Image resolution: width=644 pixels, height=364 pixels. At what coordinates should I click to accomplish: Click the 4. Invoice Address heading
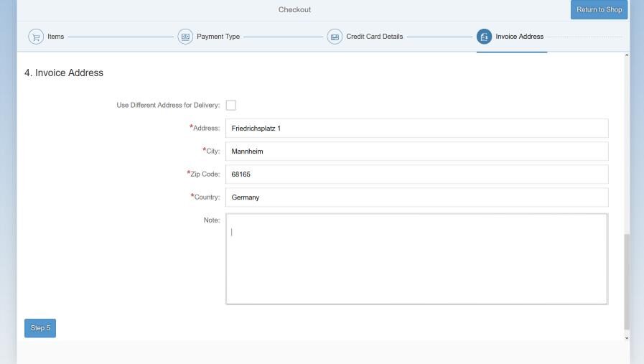[x=64, y=73]
